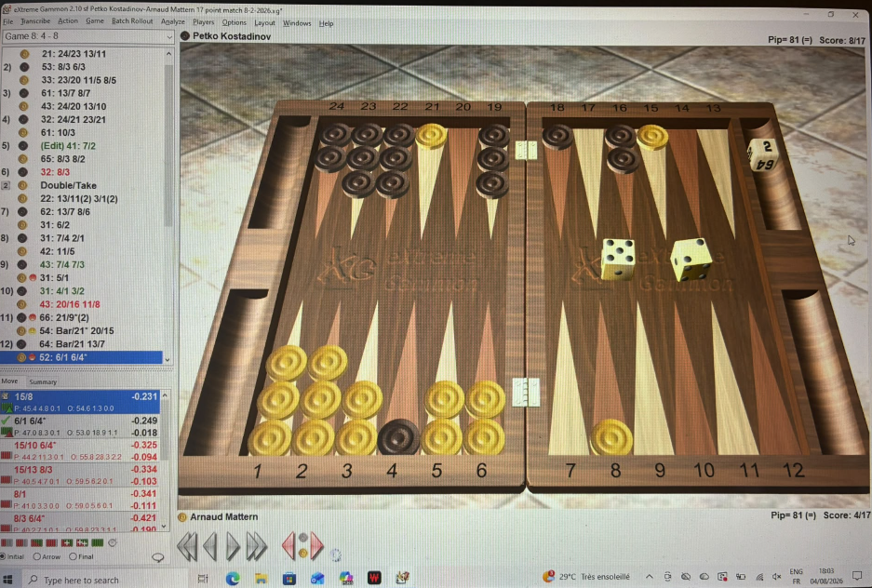Click the yellow checker on point 8

[x=611, y=437]
